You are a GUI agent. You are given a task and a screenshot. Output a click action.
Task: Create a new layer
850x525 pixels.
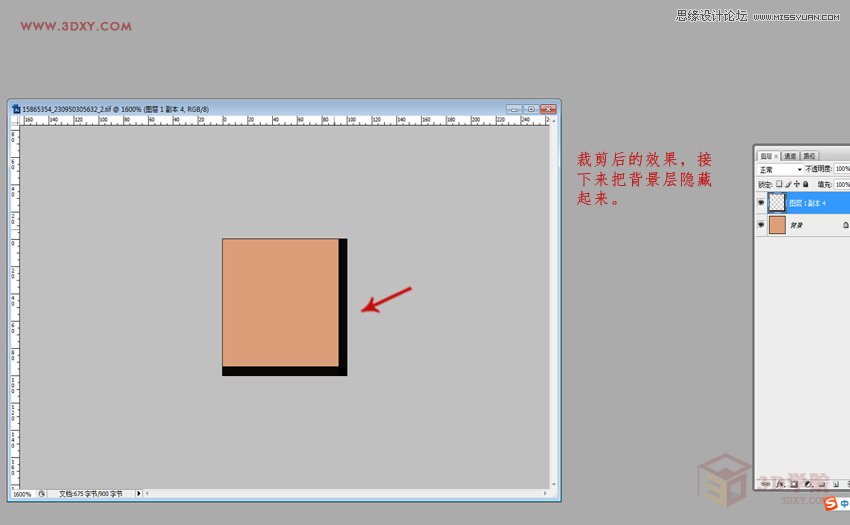[x=836, y=484]
